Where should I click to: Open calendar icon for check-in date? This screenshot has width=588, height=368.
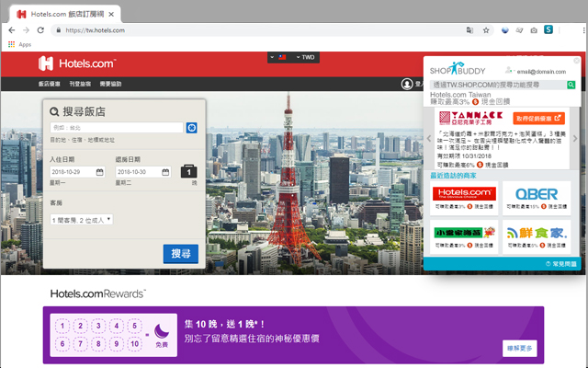click(100, 172)
